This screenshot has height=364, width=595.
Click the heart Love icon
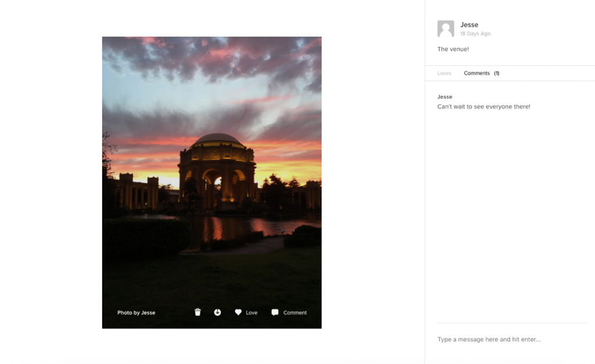click(238, 312)
